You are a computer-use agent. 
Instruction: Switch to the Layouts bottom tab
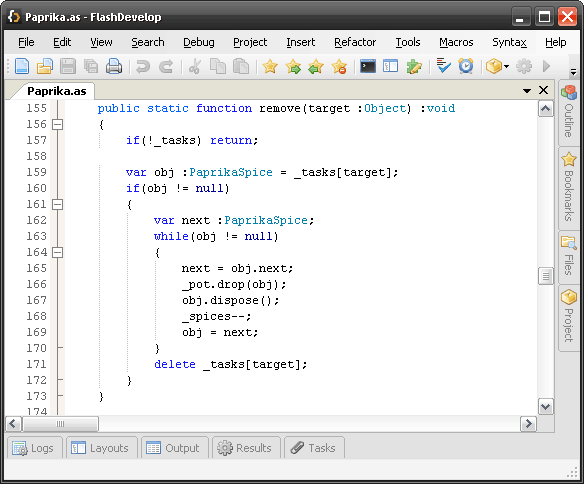click(x=102, y=448)
